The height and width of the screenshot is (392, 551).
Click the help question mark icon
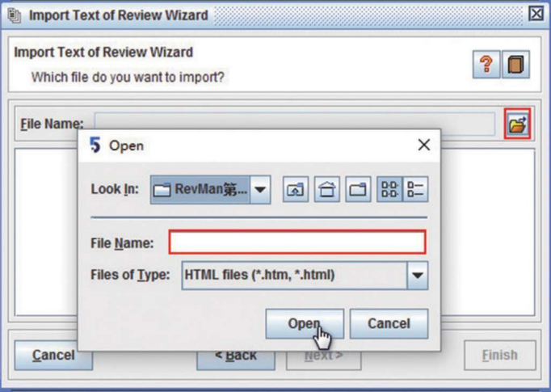[486, 65]
